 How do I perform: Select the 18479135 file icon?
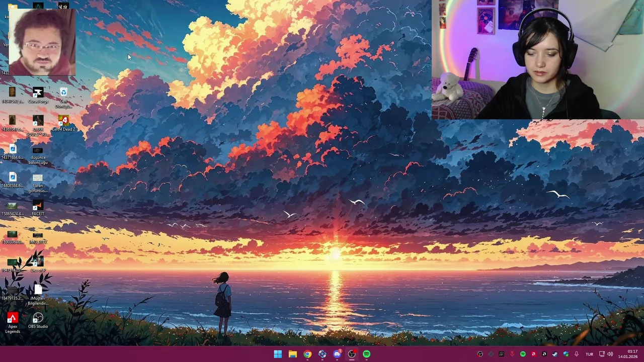coord(13,293)
